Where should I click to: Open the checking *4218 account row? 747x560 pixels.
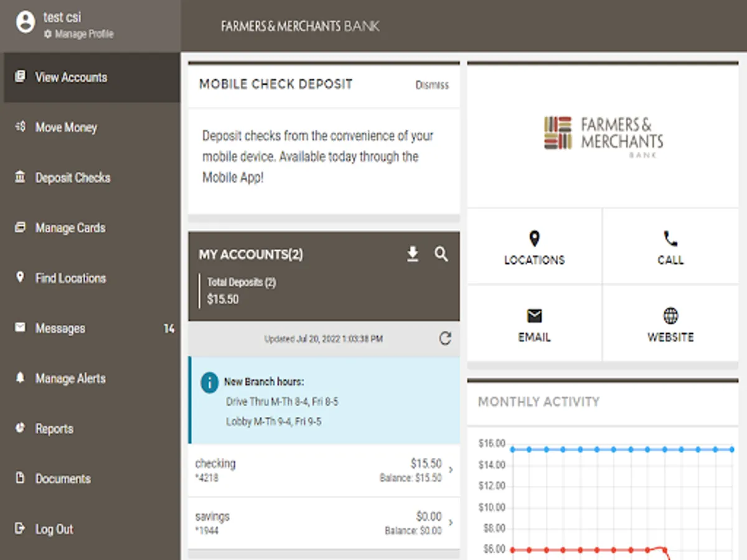pyautogui.click(x=324, y=470)
